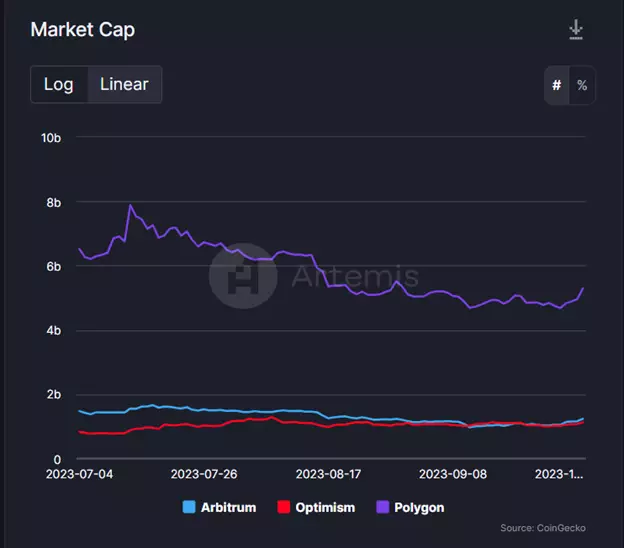The width and height of the screenshot is (624, 548).
Task: Download the Market Cap chart data
Action: pyautogui.click(x=576, y=29)
